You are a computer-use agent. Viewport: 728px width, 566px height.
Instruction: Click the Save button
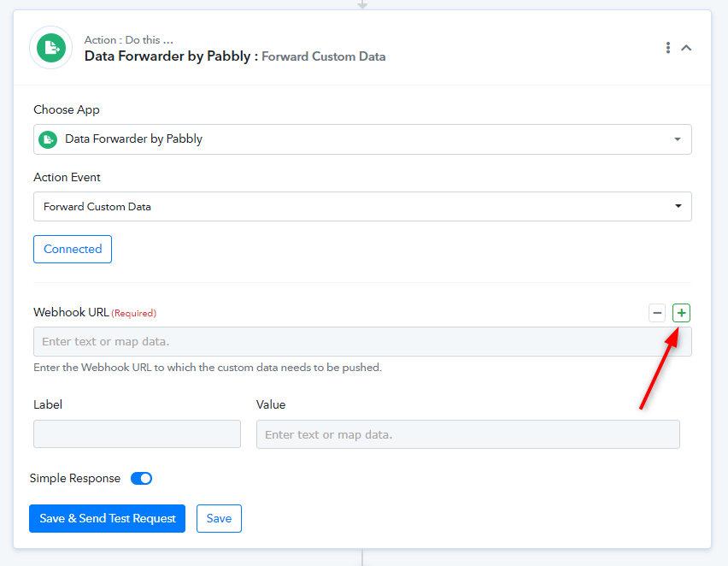click(219, 518)
